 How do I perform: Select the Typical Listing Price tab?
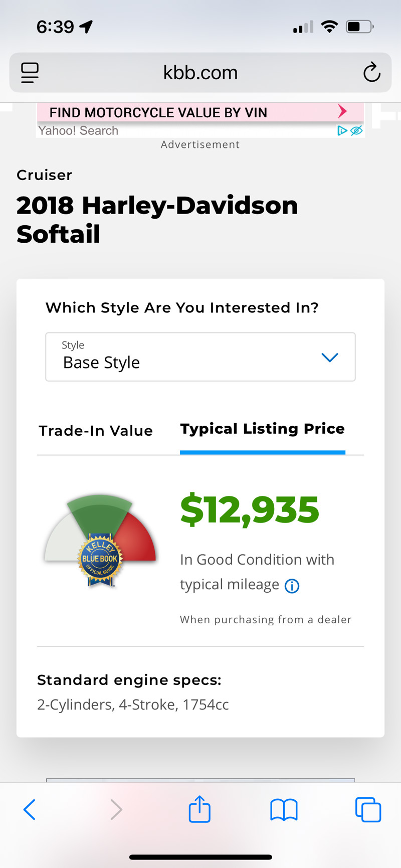(x=263, y=429)
